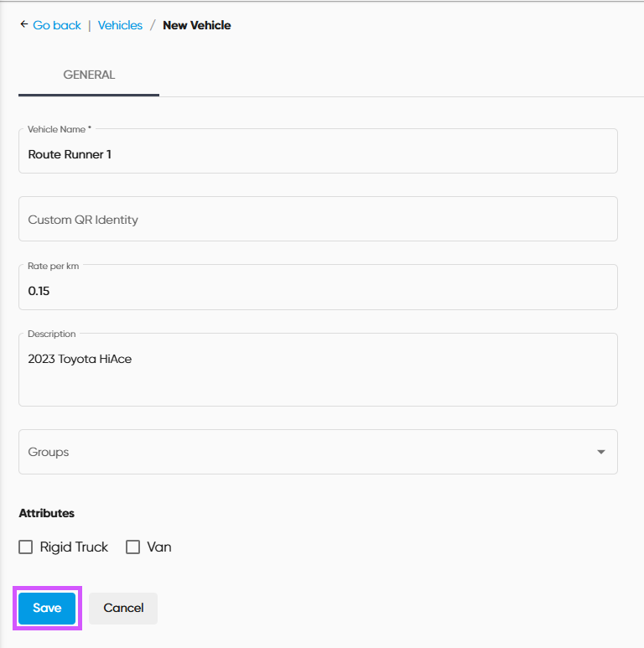Click the Vehicle Name floating label
This screenshot has height=648, width=644.
pos(60,129)
